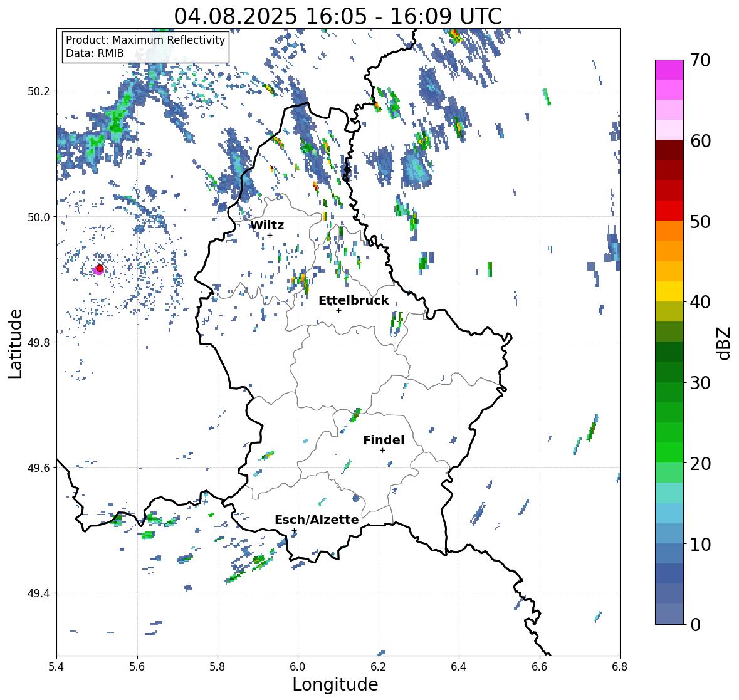Click the Longitude axis label
Screen dimensions: 739x700
(335, 684)
